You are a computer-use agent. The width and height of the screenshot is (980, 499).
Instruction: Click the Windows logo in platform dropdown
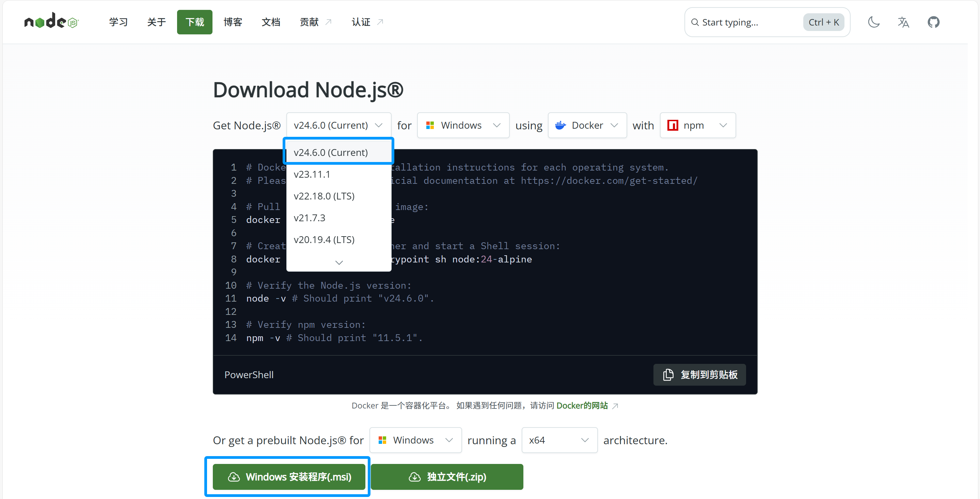pyautogui.click(x=430, y=125)
